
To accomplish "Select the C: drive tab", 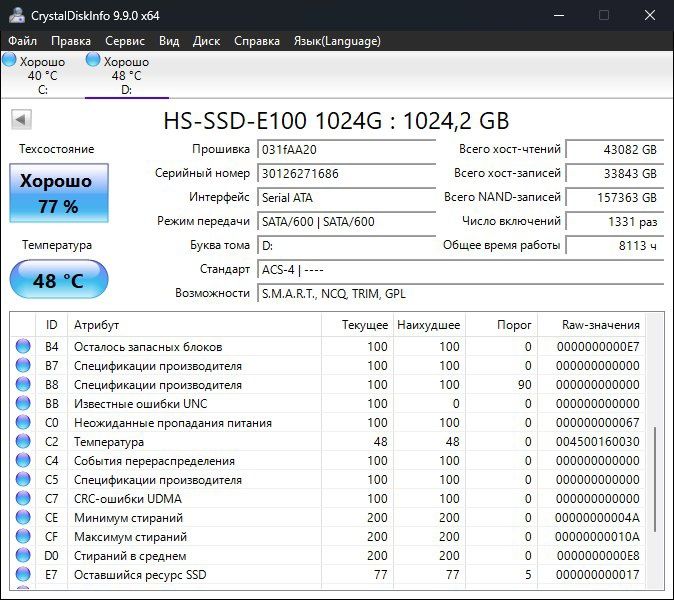I will [x=42, y=75].
